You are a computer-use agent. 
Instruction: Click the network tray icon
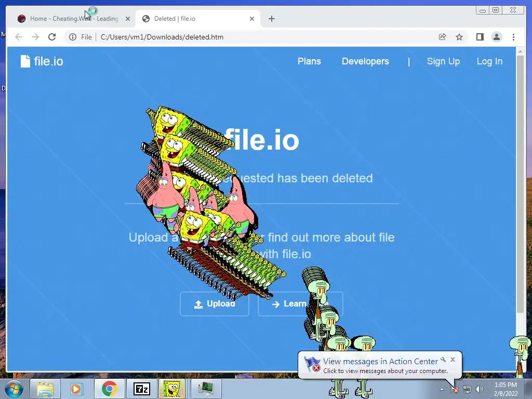[467, 390]
